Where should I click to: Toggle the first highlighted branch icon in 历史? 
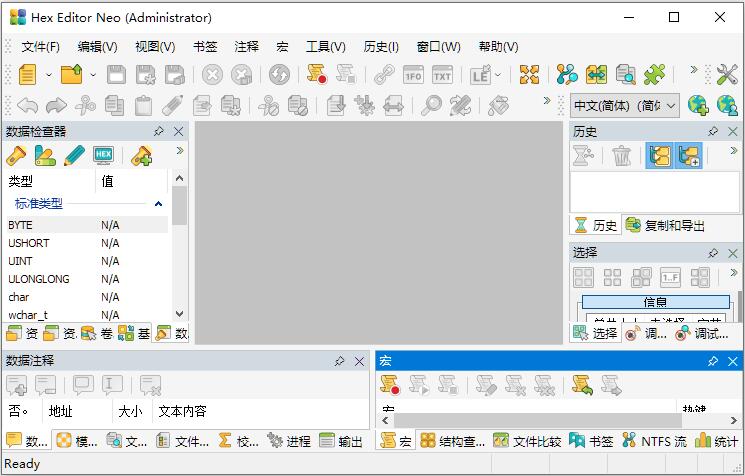pos(659,155)
